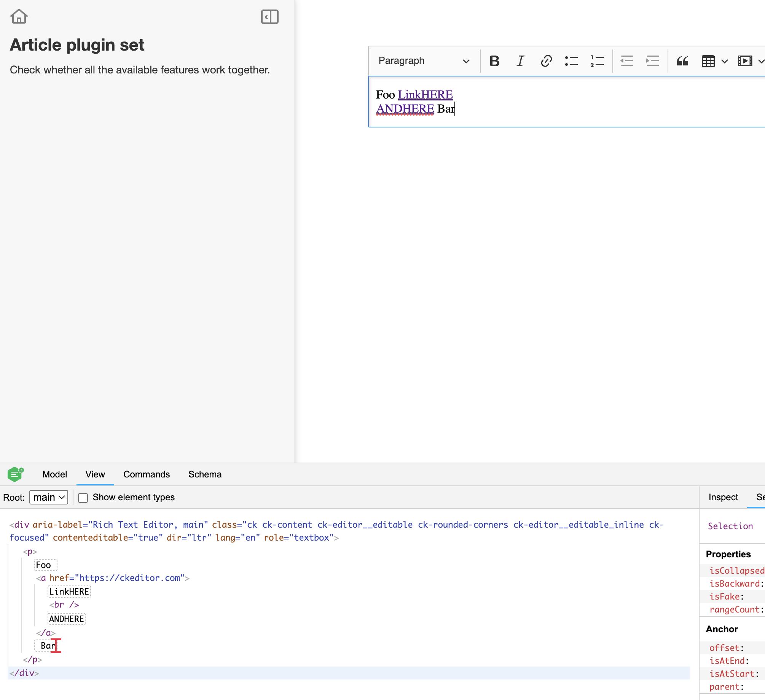
Task: Insert a block quote
Action: (682, 61)
